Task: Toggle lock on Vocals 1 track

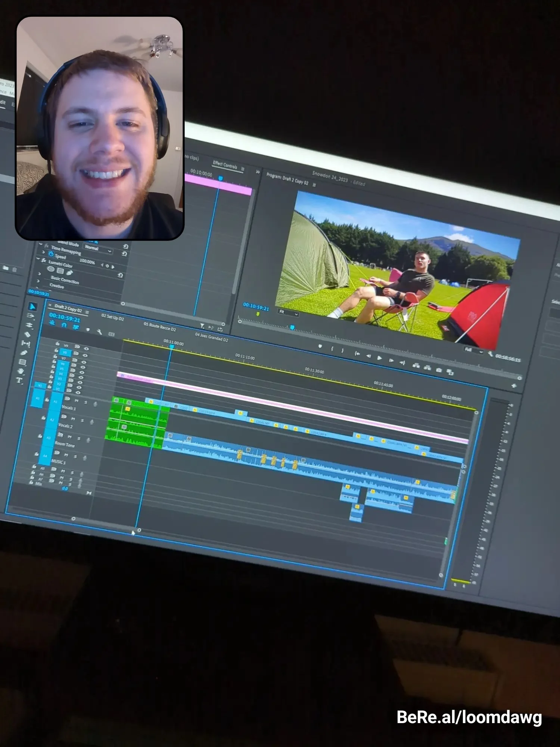Action: click(47, 400)
